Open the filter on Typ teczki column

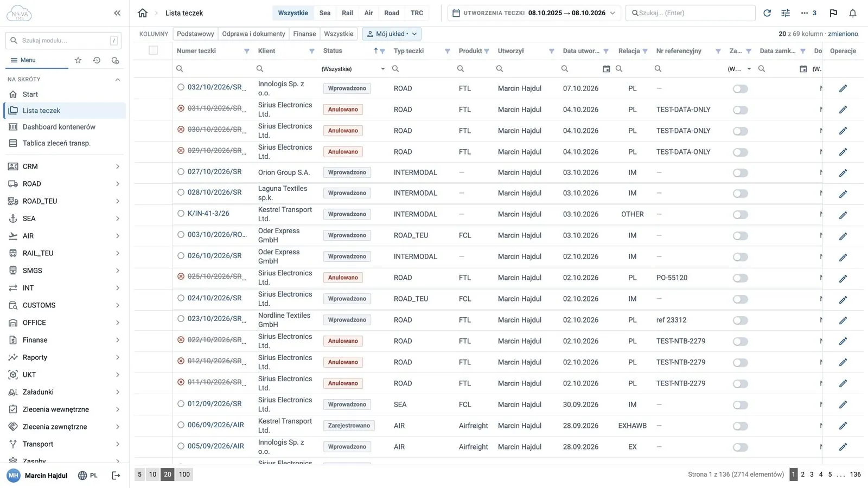(448, 51)
